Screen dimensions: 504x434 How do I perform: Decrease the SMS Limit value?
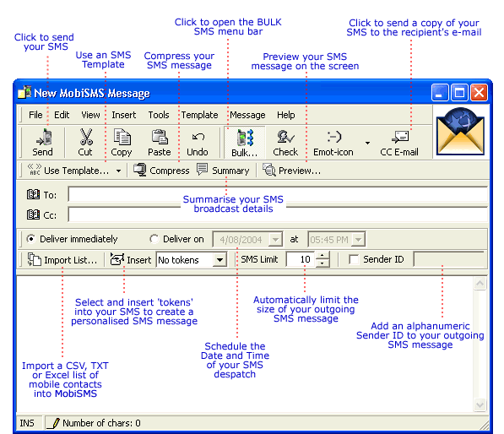coord(322,263)
